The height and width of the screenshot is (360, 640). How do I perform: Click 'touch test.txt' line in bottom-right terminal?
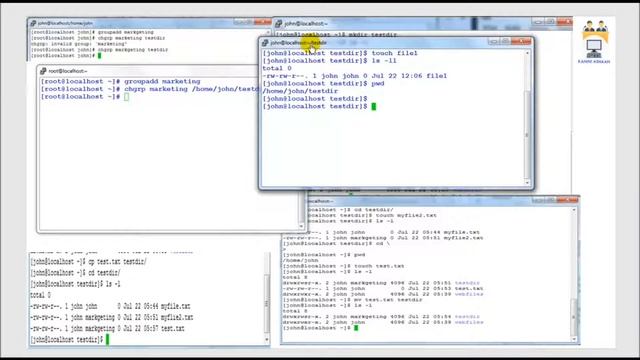click(x=344, y=266)
